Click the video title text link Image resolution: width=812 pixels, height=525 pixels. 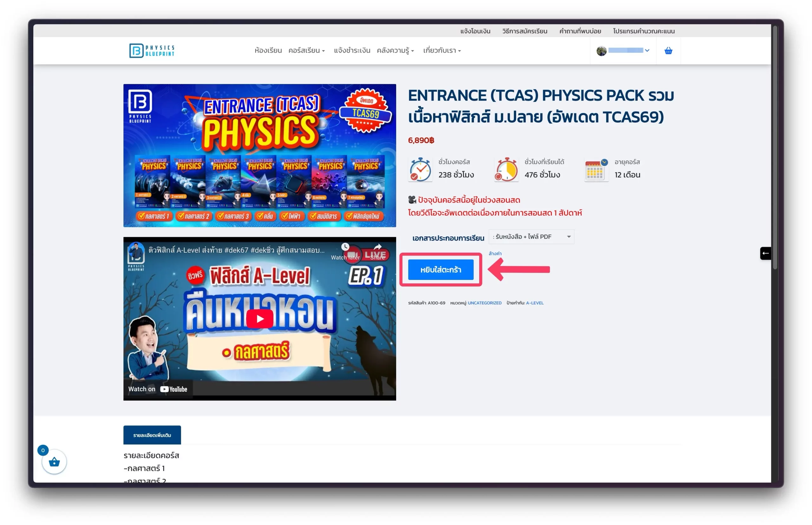pos(236,250)
